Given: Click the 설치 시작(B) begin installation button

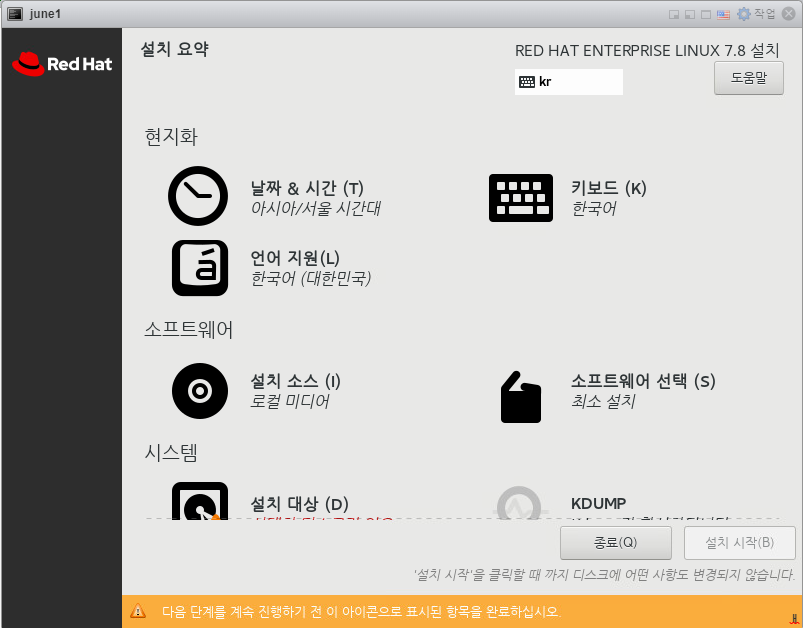Looking at the screenshot, I should coord(739,542).
